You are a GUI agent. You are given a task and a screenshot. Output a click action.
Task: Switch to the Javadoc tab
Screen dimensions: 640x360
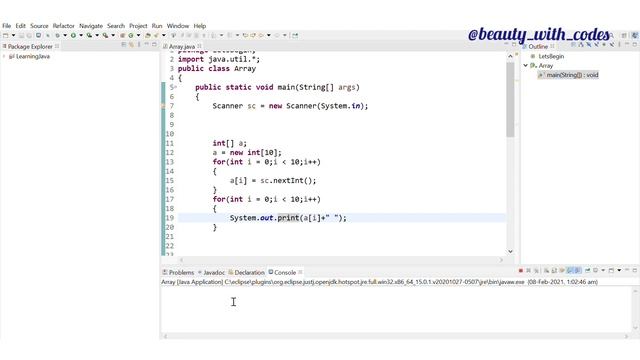(x=211, y=272)
